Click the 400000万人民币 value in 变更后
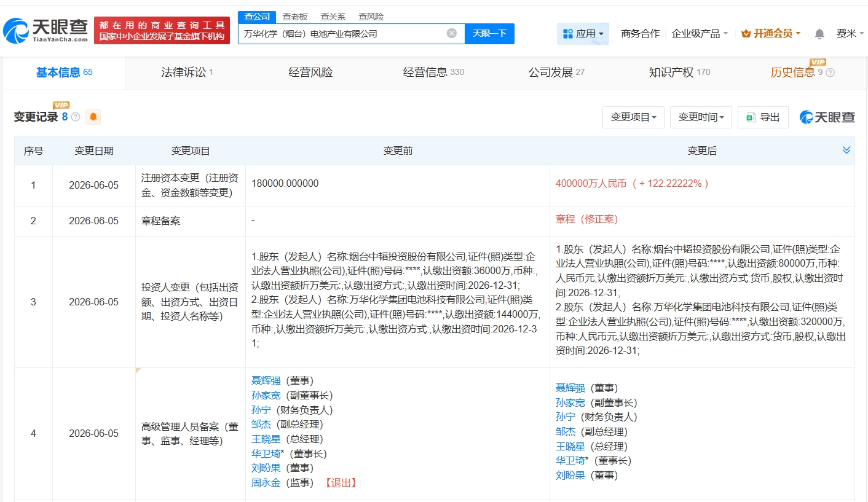Viewport: 868px width, 502px height. (632, 184)
